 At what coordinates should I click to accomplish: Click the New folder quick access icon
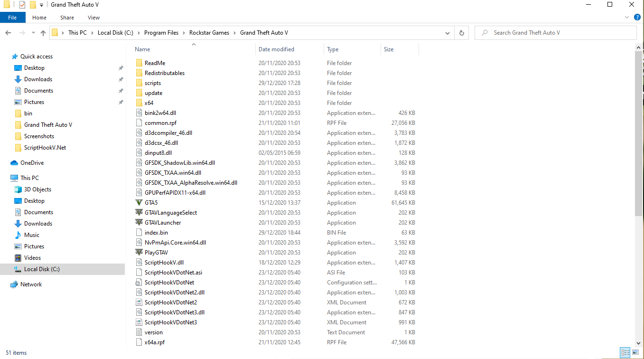click(33, 5)
